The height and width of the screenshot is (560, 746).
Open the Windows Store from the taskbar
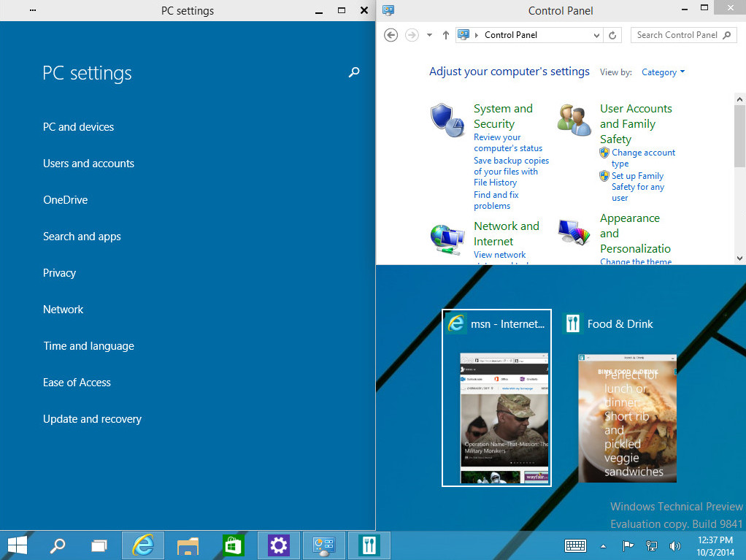tap(233, 545)
